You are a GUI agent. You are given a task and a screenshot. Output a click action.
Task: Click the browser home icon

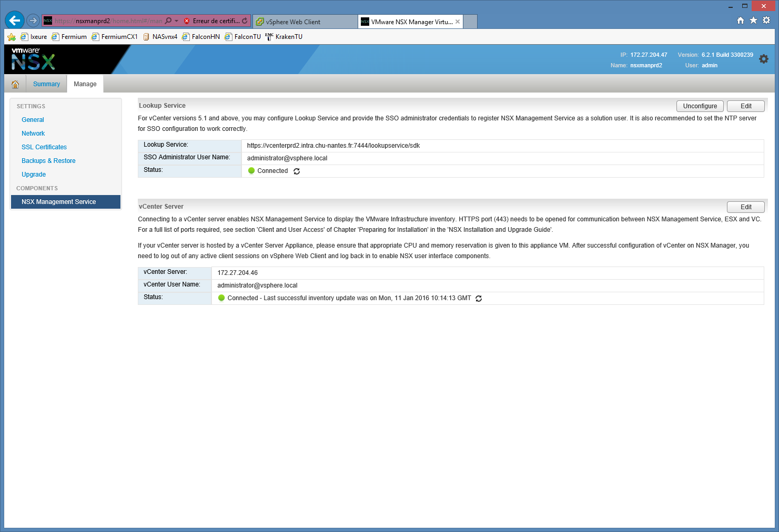coord(741,21)
